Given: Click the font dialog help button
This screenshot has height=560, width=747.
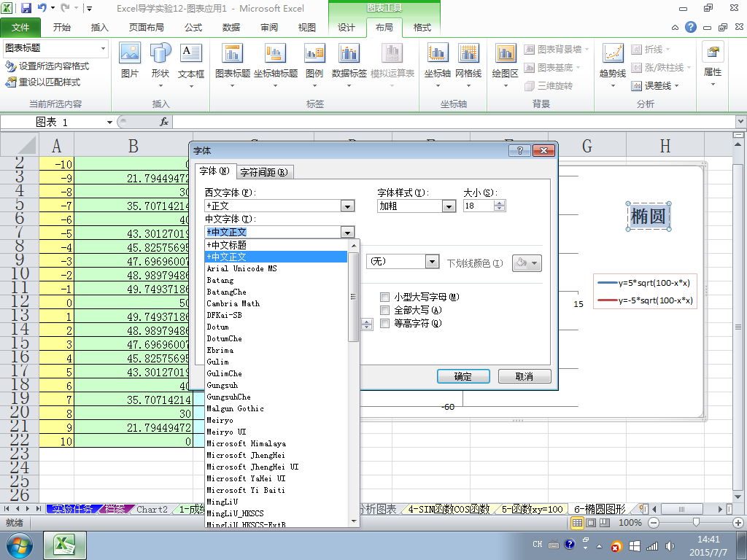Looking at the screenshot, I should pyautogui.click(x=519, y=150).
